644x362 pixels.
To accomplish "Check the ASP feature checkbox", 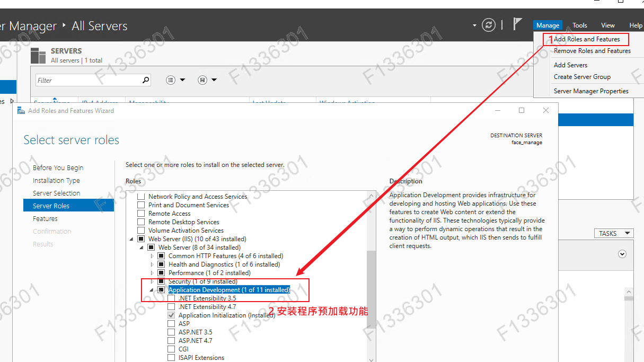I will (171, 324).
